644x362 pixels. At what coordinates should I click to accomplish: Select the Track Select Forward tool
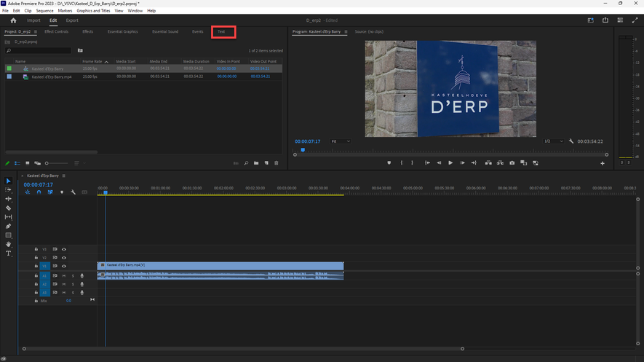pos(8,190)
